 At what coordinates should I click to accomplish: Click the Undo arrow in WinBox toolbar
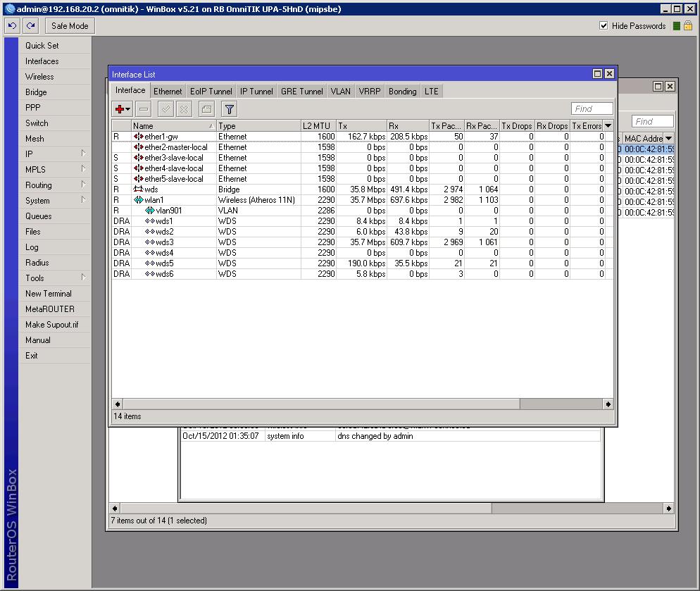(12, 26)
